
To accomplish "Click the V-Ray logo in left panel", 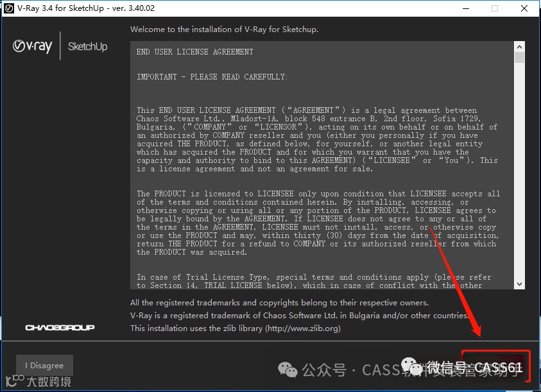I will (33, 46).
